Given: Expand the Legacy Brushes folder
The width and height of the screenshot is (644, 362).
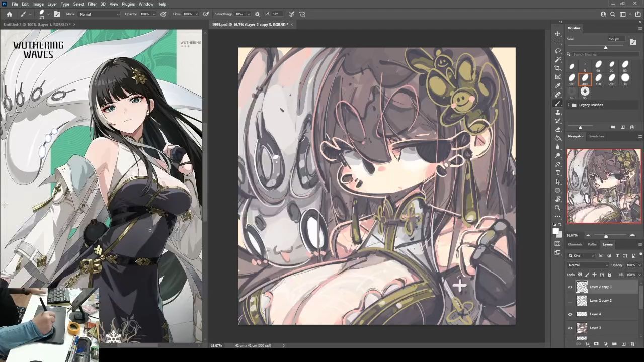Looking at the screenshot, I should click(x=569, y=105).
